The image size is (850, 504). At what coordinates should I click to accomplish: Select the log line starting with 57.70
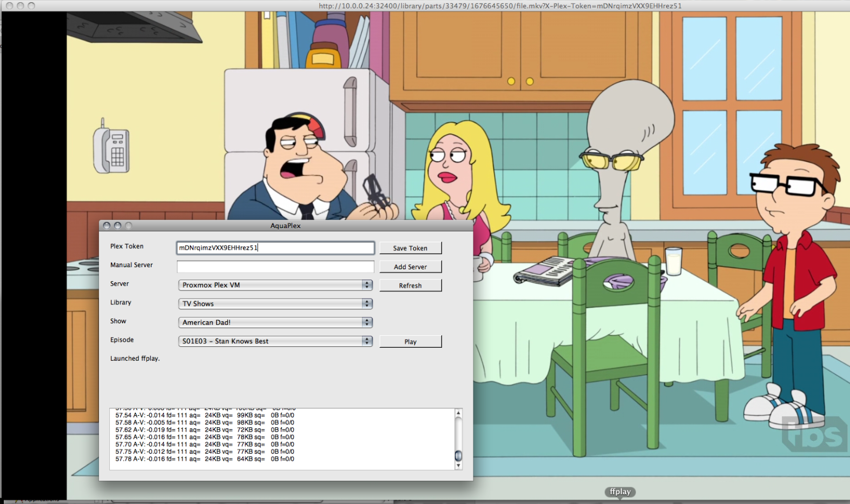coord(205,445)
